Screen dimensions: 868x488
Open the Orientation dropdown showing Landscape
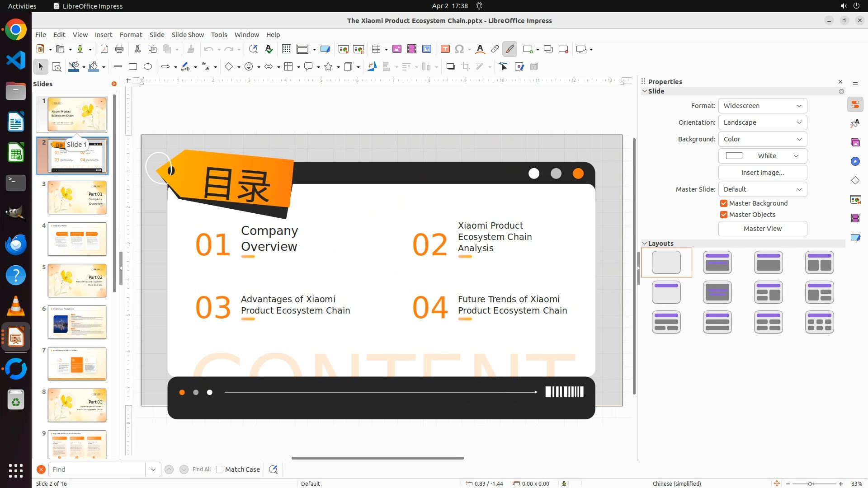[x=762, y=122]
